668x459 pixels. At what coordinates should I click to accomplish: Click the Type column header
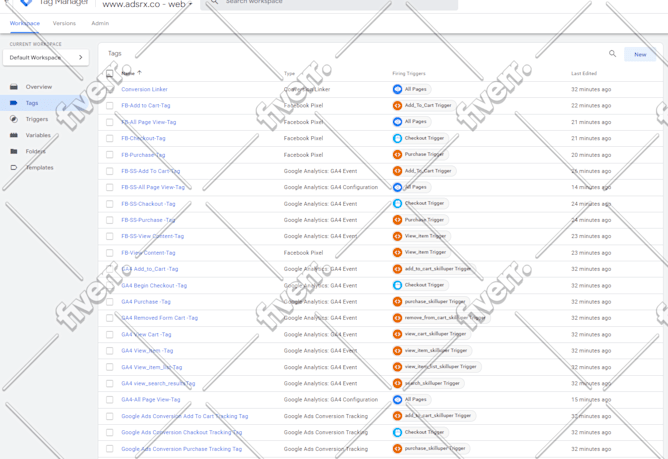pos(289,73)
